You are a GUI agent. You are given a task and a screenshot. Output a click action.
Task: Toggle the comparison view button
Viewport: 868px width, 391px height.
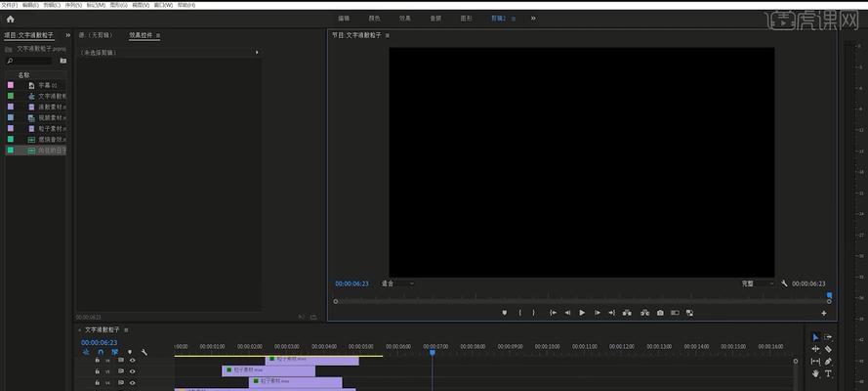pyautogui.click(x=675, y=313)
